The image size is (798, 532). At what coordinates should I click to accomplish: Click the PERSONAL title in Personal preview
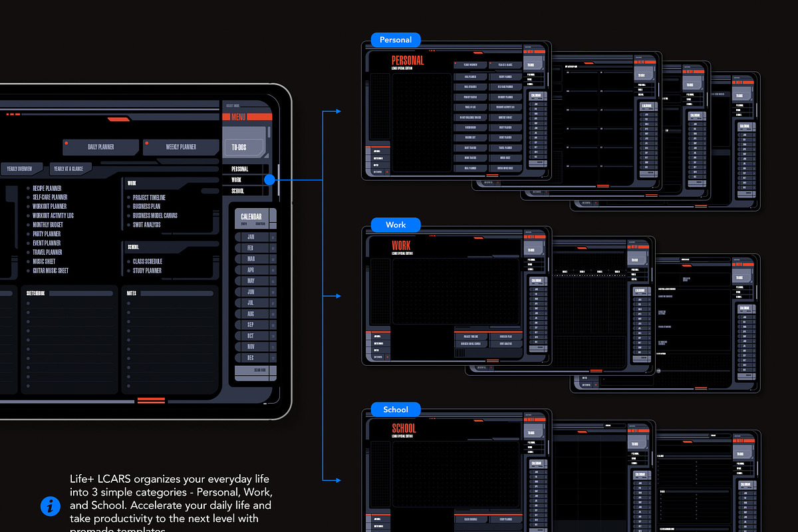[x=408, y=61]
